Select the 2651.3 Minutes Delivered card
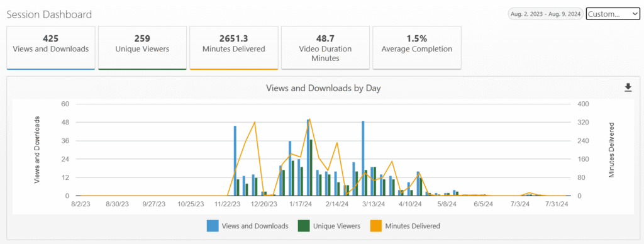Image resolution: width=644 pixels, height=244 pixels. pyautogui.click(x=234, y=48)
